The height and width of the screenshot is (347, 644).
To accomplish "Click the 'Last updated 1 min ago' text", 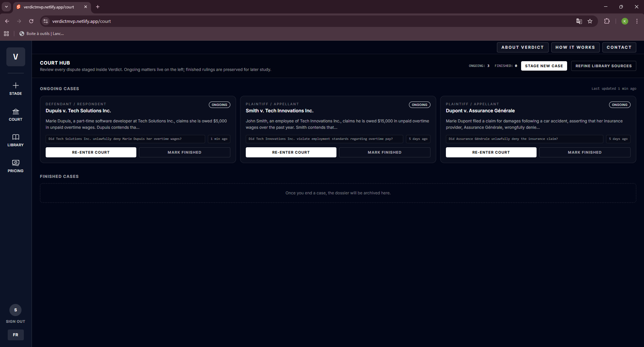I will click(614, 89).
